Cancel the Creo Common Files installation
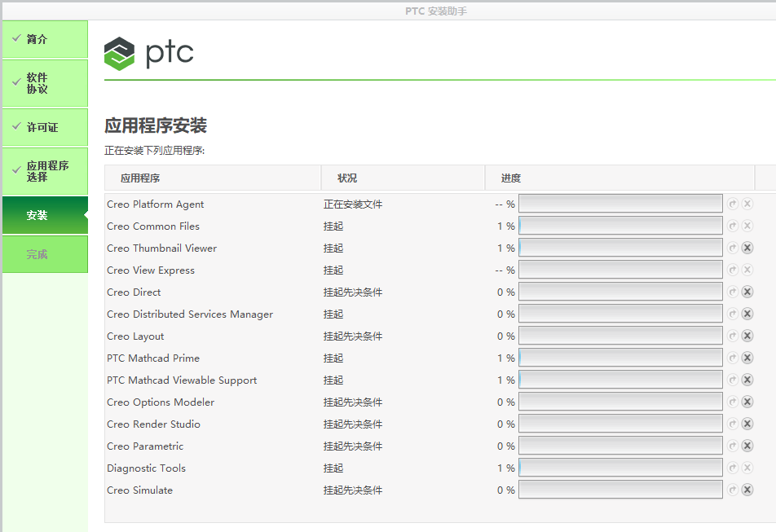776x532 pixels. tap(747, 226)
